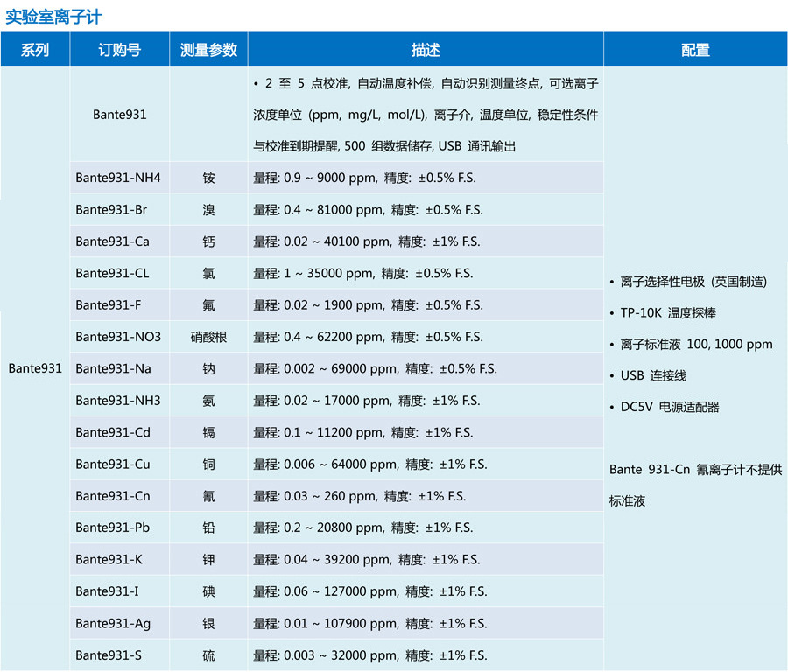Click order number Bante931-CL
Screen dimensions: 788x672
pos(112,273)
